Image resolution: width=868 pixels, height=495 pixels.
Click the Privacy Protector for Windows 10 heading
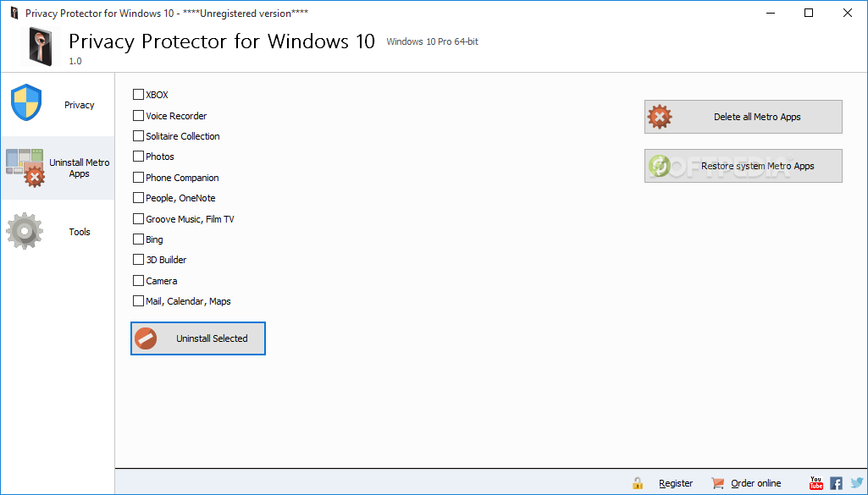pyautogui.click(x=222, y=41)
